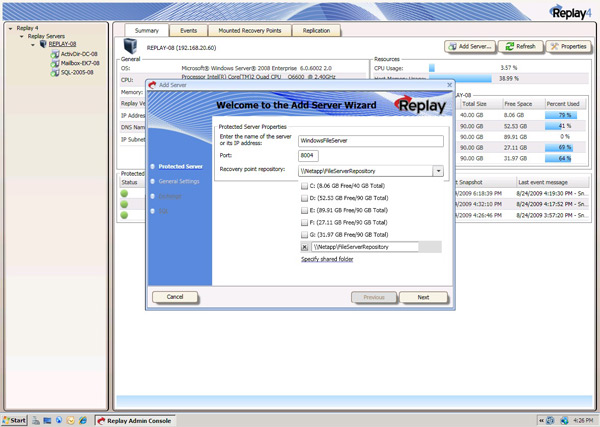This screenshot has height=427, width=600.
Task: Click the REPLAY-08 server node icon
Action: pyautogui.click(x=42, y=44)
